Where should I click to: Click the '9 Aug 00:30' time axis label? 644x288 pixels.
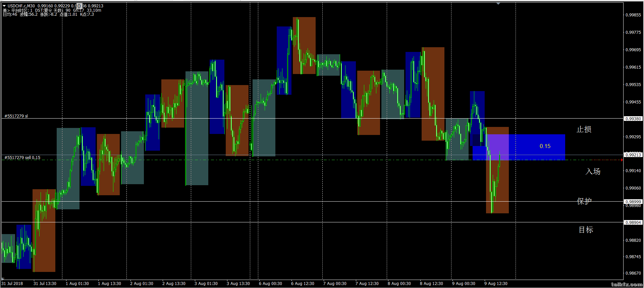click(x=464, y=284)
